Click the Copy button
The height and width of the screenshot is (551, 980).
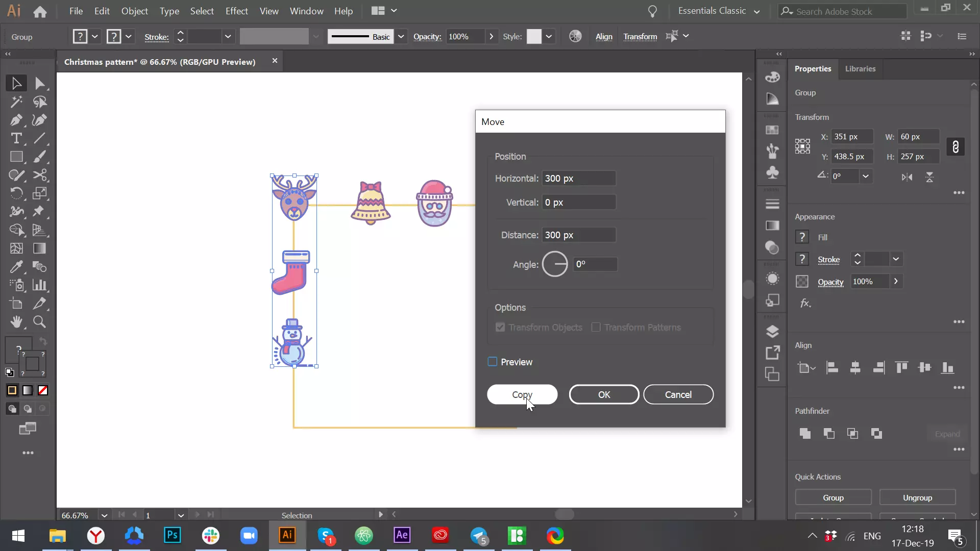(x=522, y=394)
